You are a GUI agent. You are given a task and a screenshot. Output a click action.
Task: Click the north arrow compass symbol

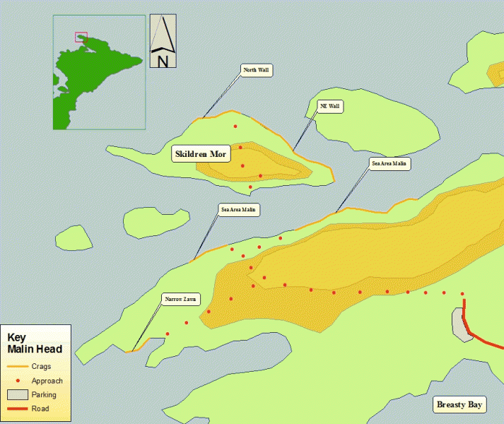pyautogui.click(x=163, y=42)
